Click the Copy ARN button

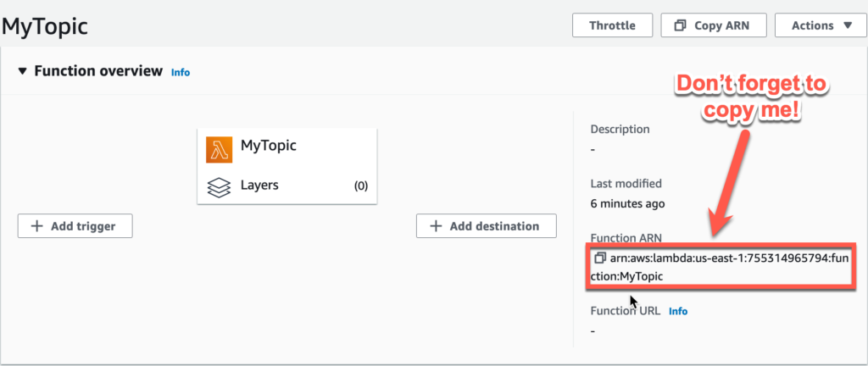(x=714, y=25)
